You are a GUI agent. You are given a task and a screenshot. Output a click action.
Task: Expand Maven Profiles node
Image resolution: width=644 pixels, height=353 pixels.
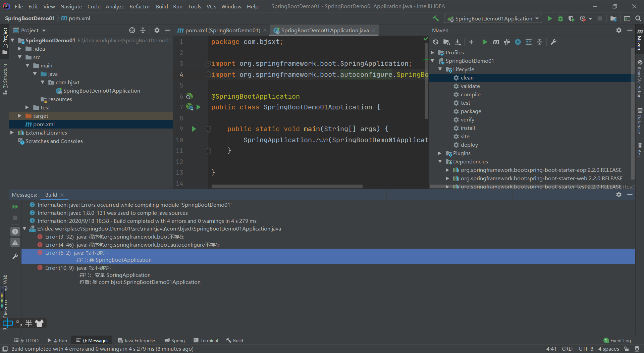433,52
